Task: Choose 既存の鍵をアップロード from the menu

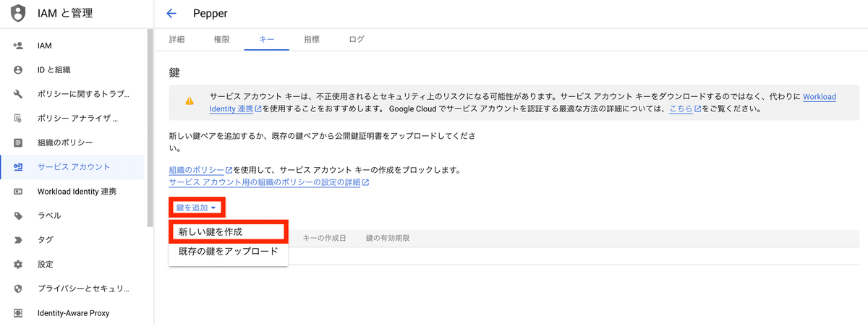Action: (x=229, y=252)
